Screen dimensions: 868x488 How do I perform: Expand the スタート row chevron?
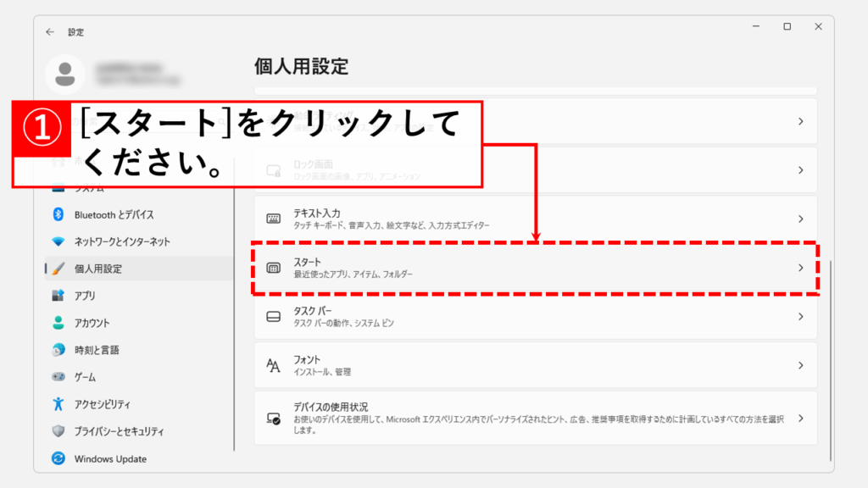pyautogui.click(x=800, y=268)
